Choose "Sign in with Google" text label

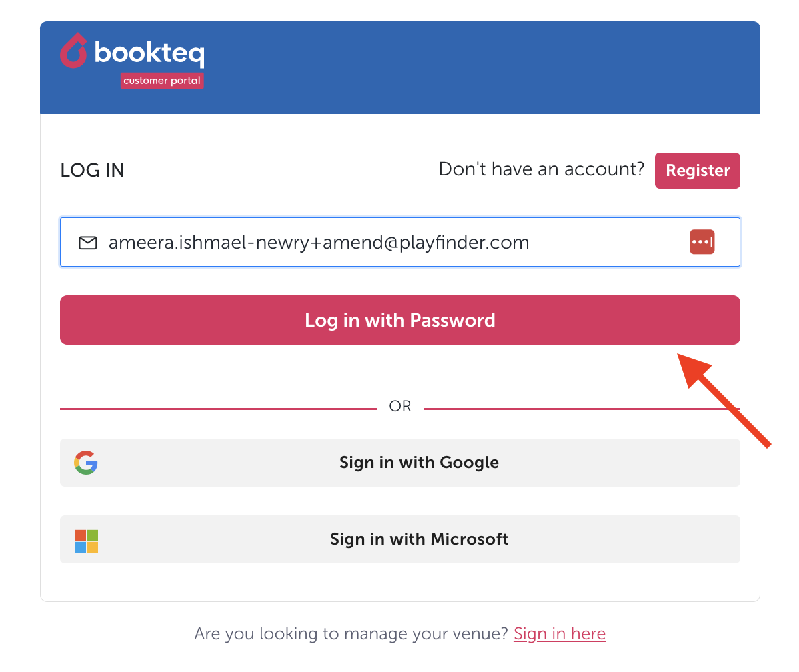coord(419,463)
